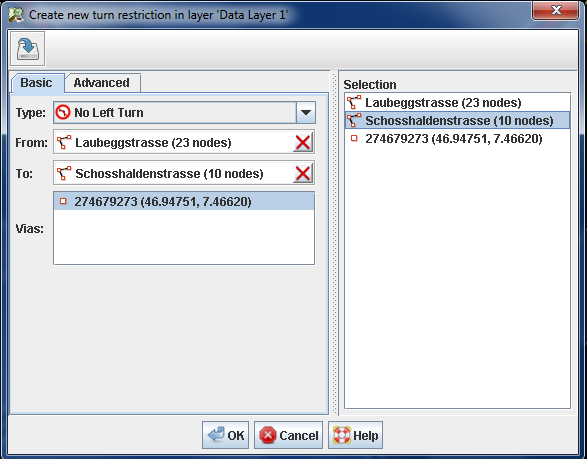Select the Basic tab
Screen dimensions: 587x459
(x=36, y=83)
